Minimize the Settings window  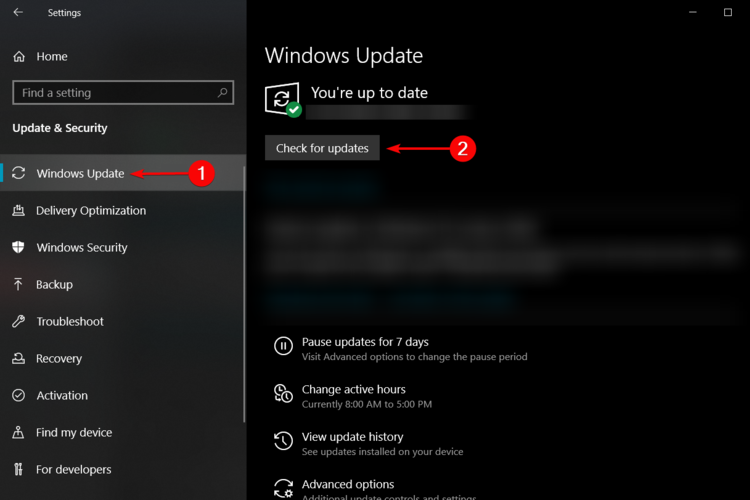pyautogui.click(x=693, y=12)
